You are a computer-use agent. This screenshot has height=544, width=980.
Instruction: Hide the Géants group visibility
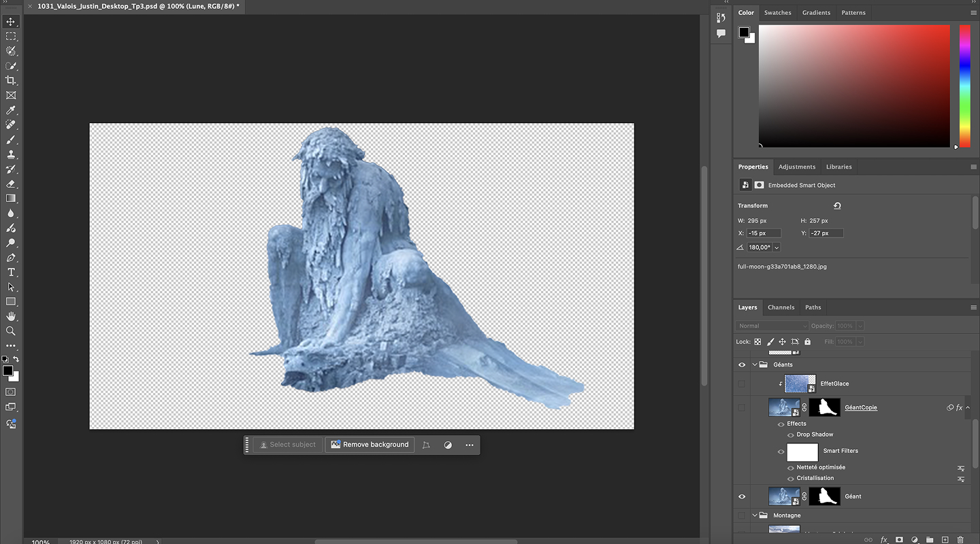(x=742, y=364)
